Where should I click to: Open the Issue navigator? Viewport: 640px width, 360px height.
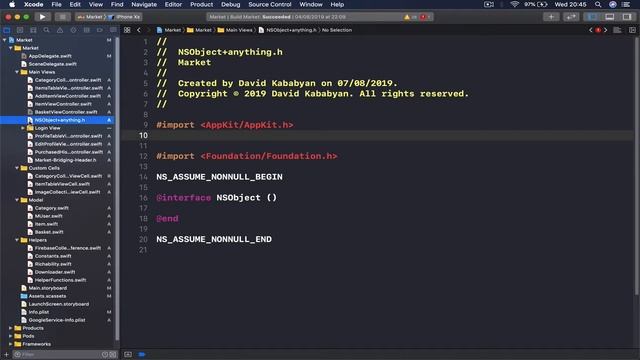coord(60,30)
